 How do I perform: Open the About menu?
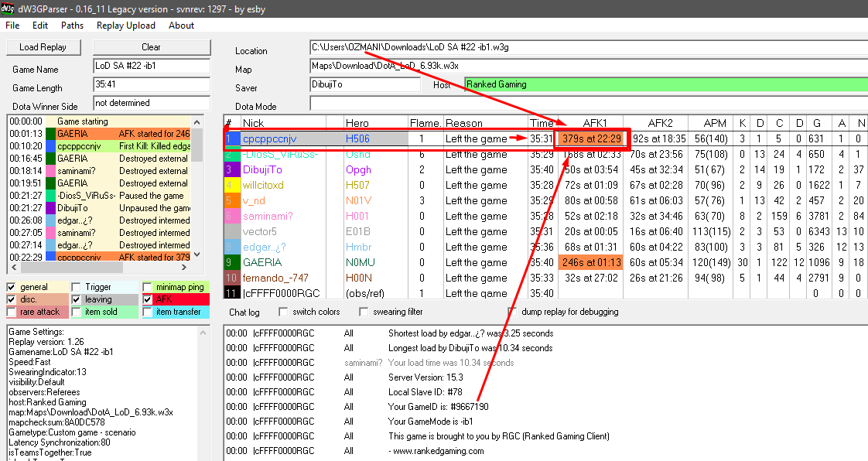181,26
